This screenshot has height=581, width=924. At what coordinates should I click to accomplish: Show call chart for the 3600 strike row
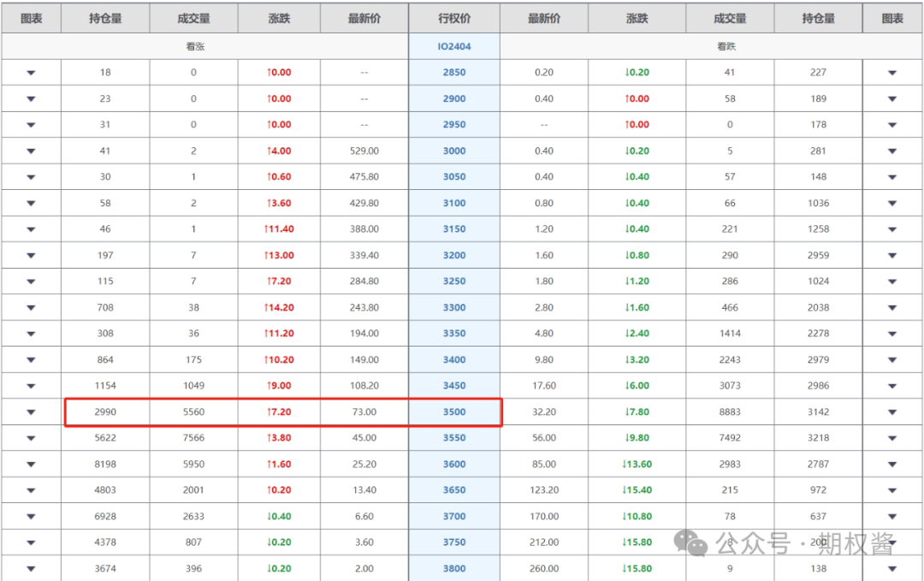[x=31, y=465]
